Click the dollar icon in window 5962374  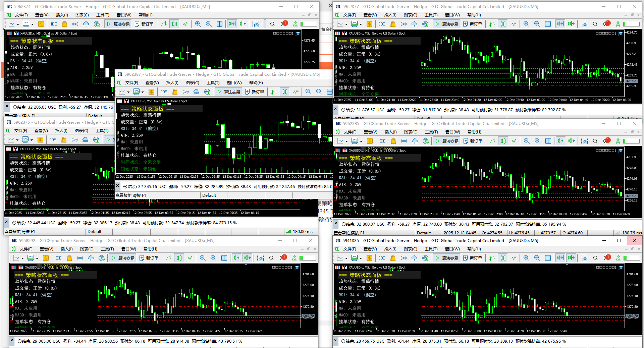coord(41,24)
